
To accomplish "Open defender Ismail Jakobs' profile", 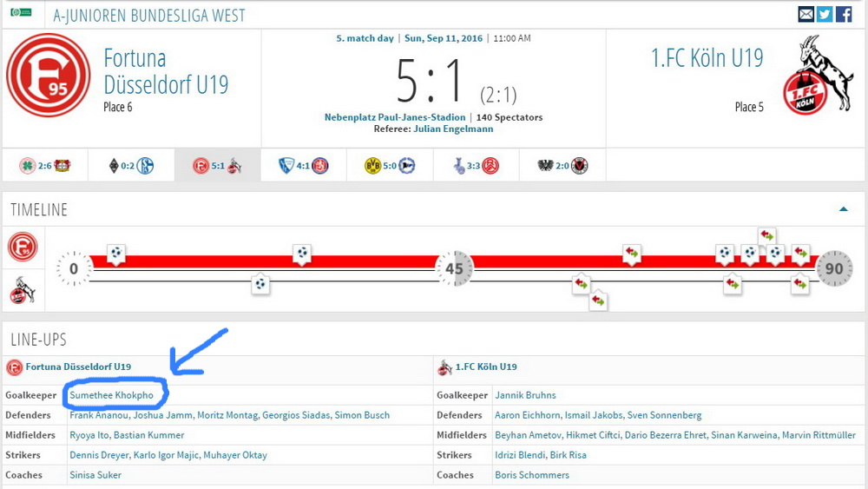I will 594,415.
